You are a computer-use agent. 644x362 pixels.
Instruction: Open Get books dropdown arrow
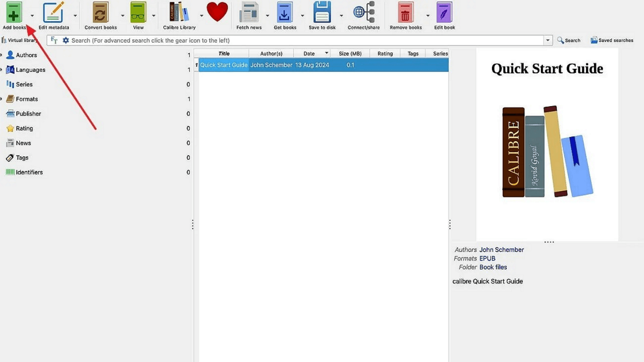(302, 16)
